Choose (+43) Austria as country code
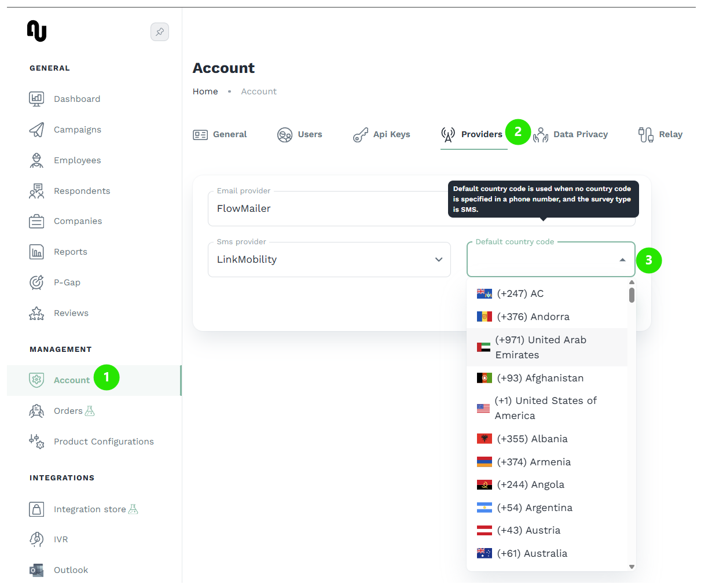 pyautogui.click(x=528, y=530)
